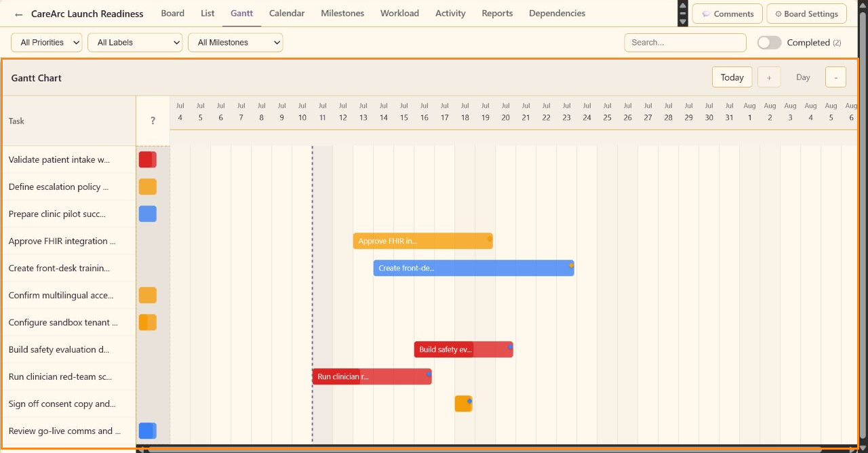Click task "Confirm multilingual acce..."
The height and width of the screenshot is (453, 868).
coord(61,295)
